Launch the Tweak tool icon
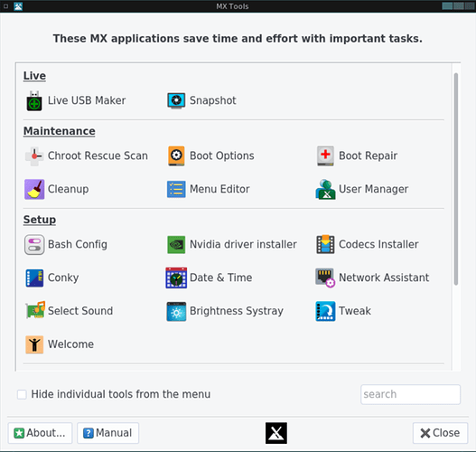This screenshot has height=452, width=476. pos(325,311)
